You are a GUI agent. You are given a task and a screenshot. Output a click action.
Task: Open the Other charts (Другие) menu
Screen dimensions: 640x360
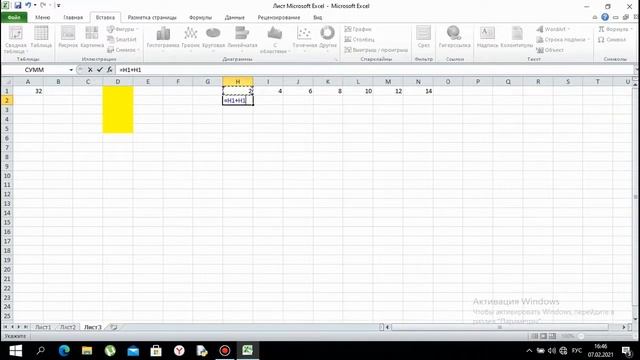(328, 38)
